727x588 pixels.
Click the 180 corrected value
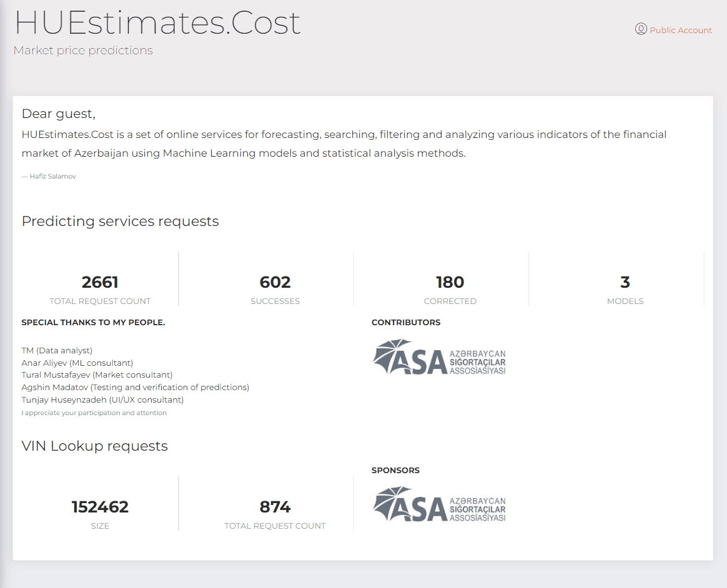coord(450,282)
